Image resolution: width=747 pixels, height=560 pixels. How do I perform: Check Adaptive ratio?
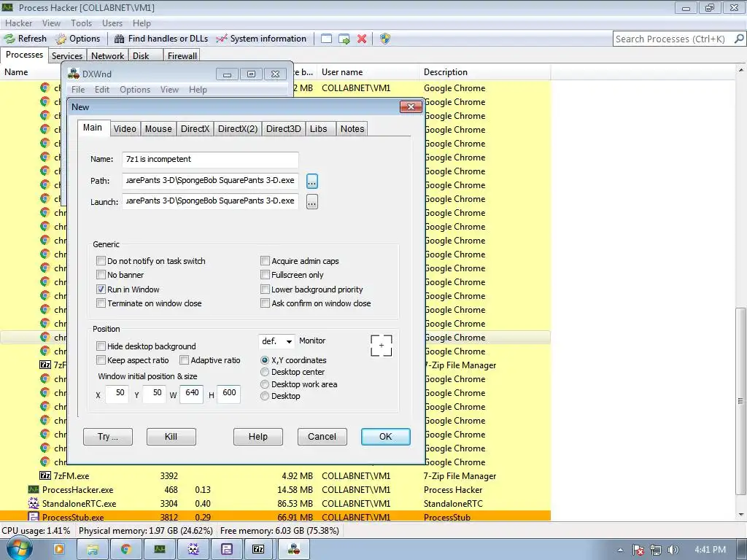185,359
